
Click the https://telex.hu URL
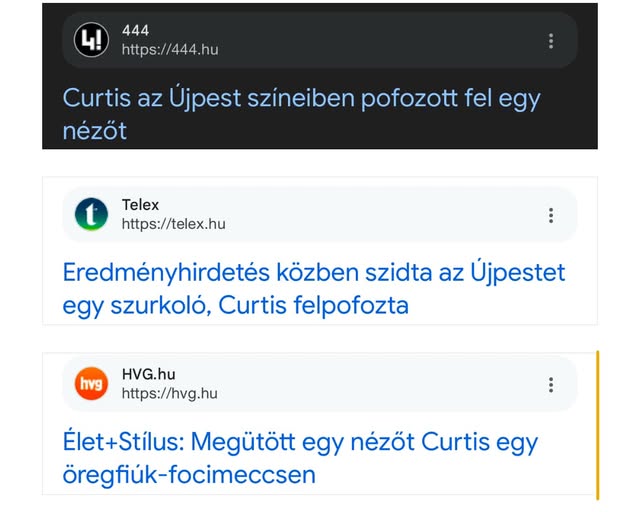click(173, 224)
